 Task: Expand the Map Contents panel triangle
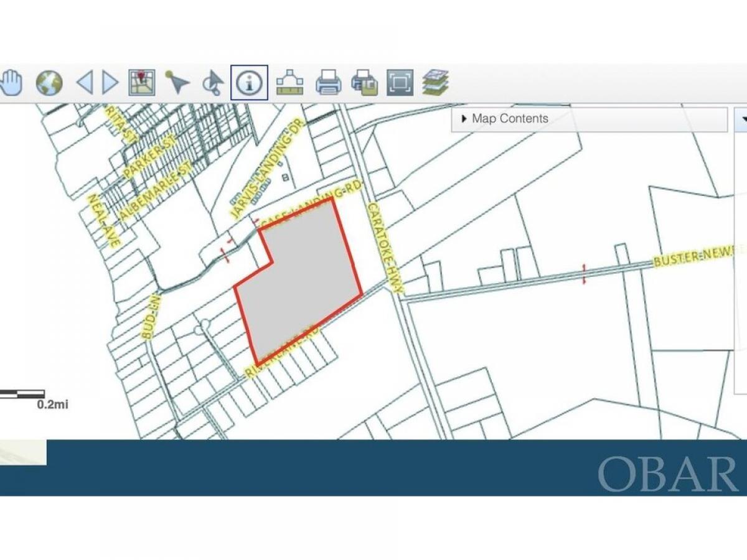(x=464, y=119)
